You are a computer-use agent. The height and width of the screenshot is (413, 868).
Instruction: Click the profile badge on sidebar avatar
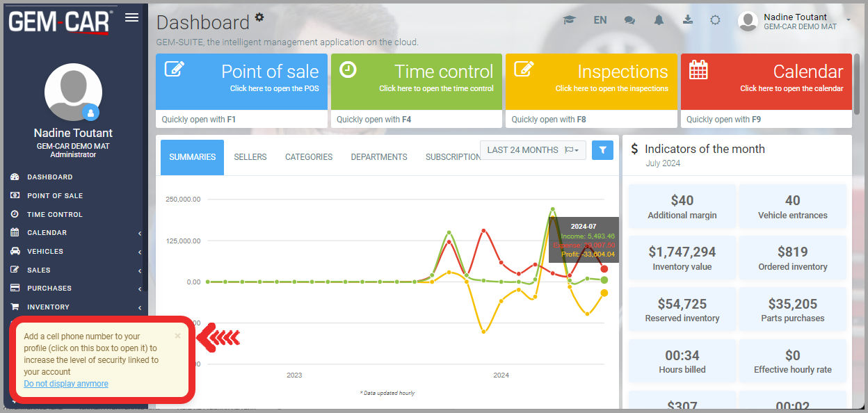coord(91,112)
